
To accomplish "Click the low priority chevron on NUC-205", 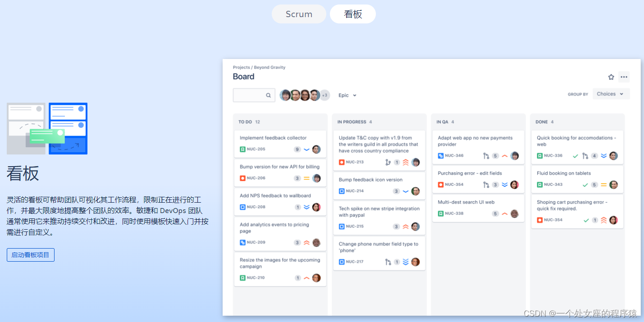I will pos(306,149).
